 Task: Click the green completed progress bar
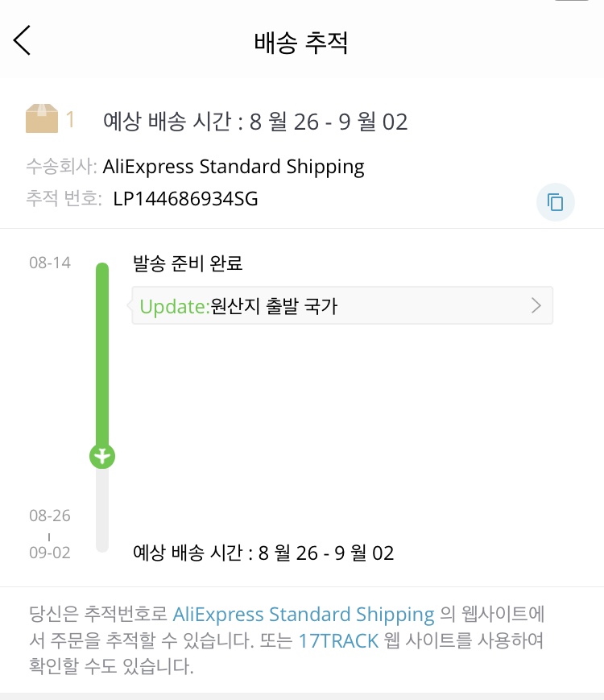coord(102,354)
